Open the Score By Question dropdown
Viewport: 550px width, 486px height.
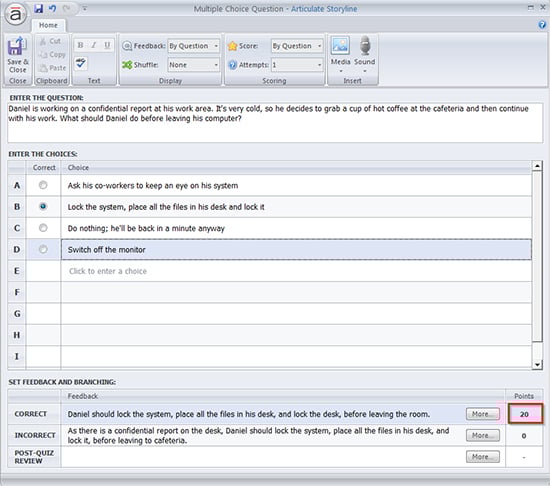(297, 46)
